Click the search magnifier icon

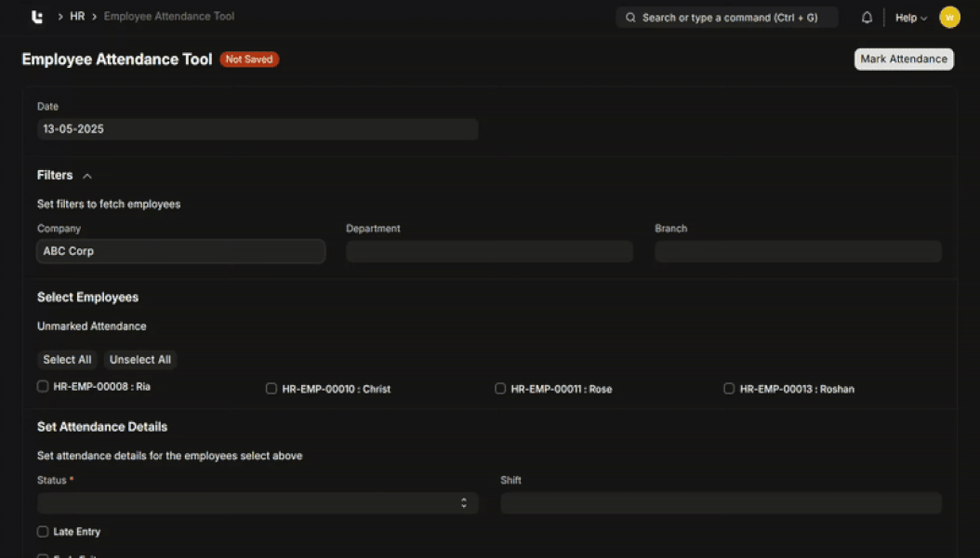pos(630,18)
